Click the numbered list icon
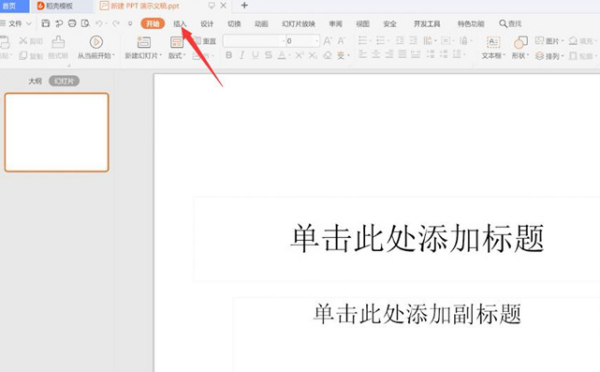The image size is (600, 372). 380,40
